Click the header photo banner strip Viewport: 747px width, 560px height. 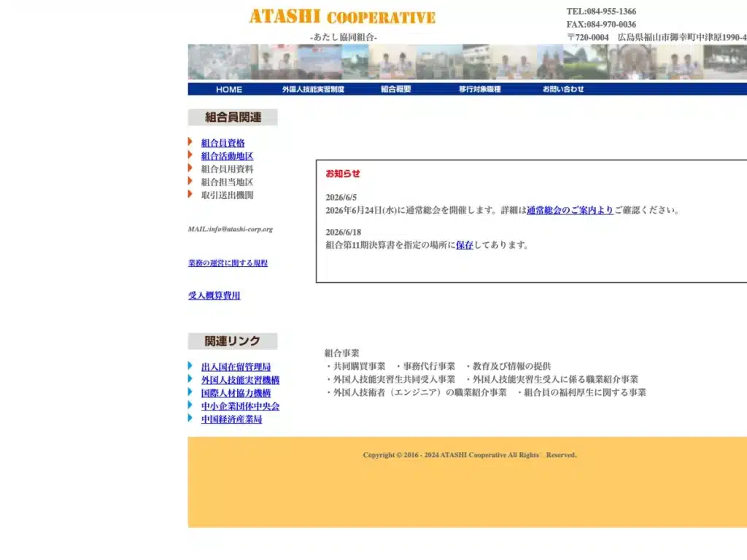[x=468, y=62]
